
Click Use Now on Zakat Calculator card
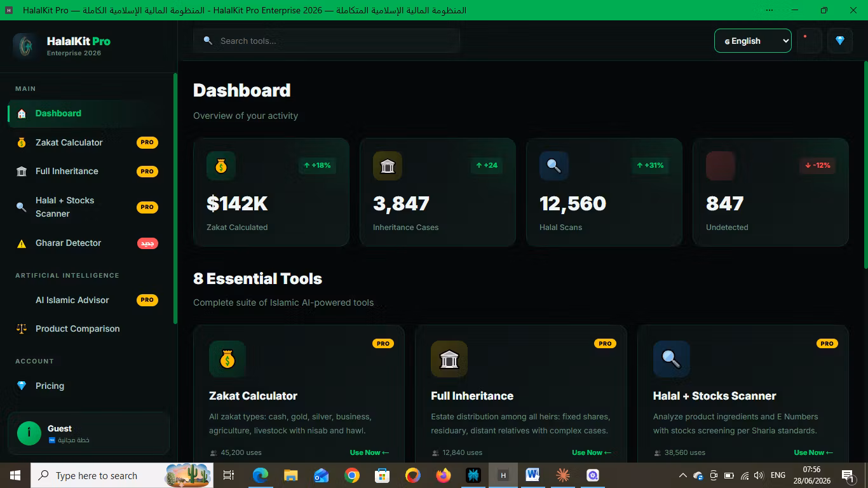[x=369, y=452]
